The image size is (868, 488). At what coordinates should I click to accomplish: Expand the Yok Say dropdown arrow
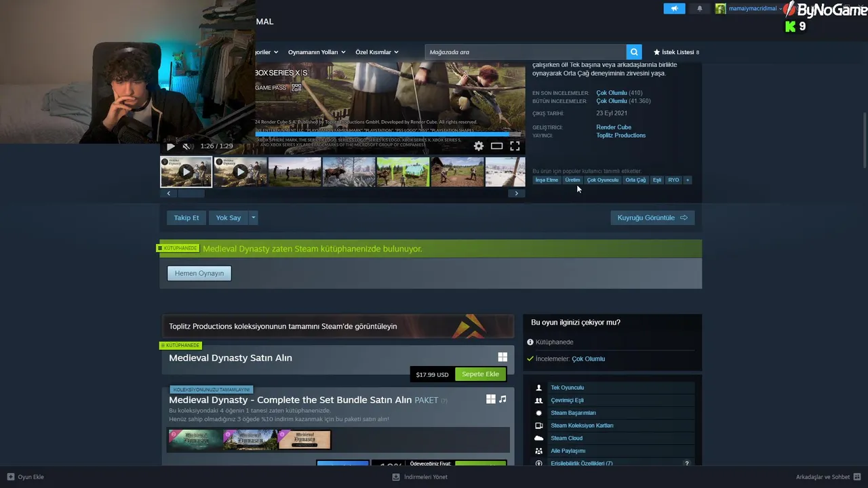pyautogui.click(x=253, y=218)
